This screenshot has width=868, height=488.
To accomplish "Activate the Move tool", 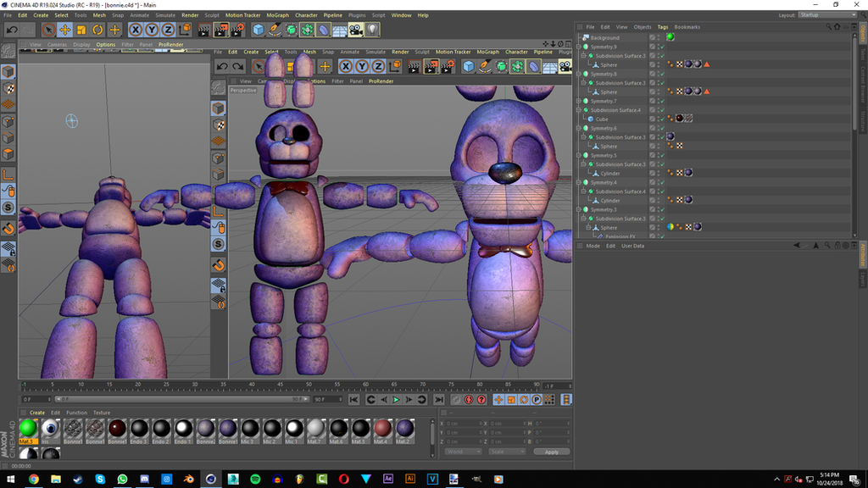I will (64, 30).
